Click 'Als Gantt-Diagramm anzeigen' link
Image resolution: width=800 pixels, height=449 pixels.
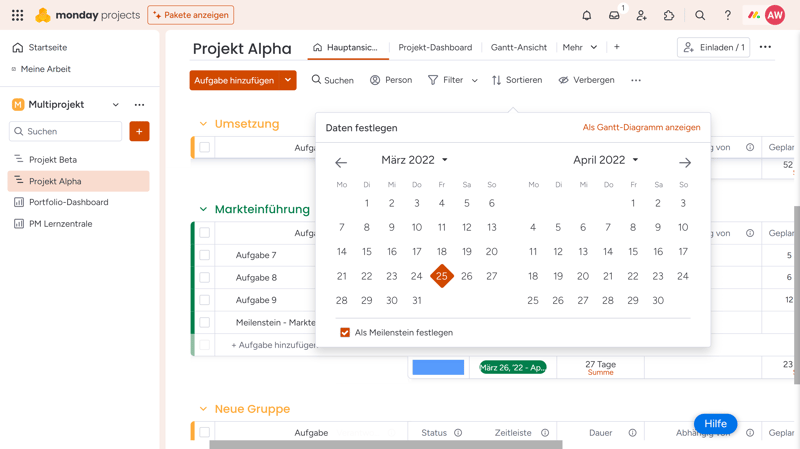click(641, 128)
